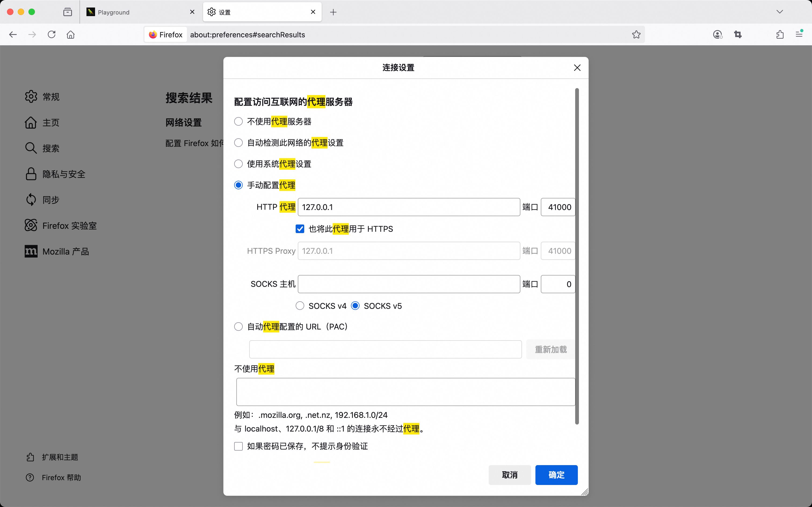Screen dimensions: 812x507
Task: Close the 连接设置 dialog
Action: 577,68
